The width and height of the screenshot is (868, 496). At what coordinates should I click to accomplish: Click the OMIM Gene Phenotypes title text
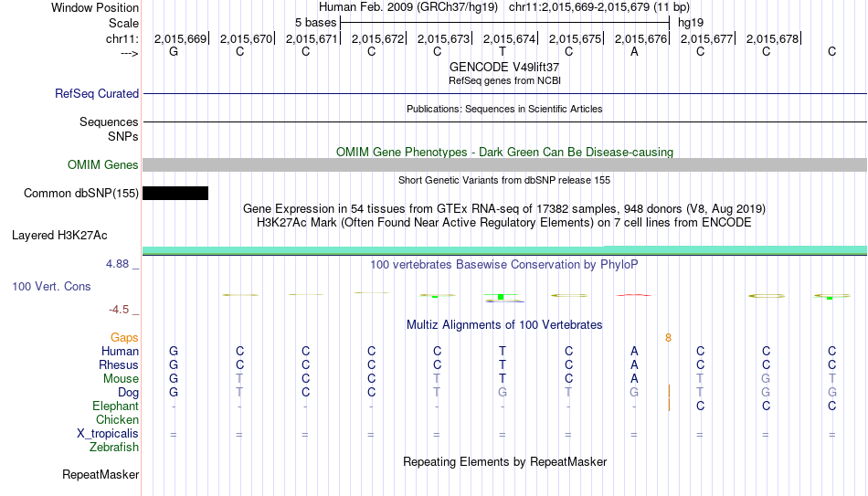[x=504, y=152]
